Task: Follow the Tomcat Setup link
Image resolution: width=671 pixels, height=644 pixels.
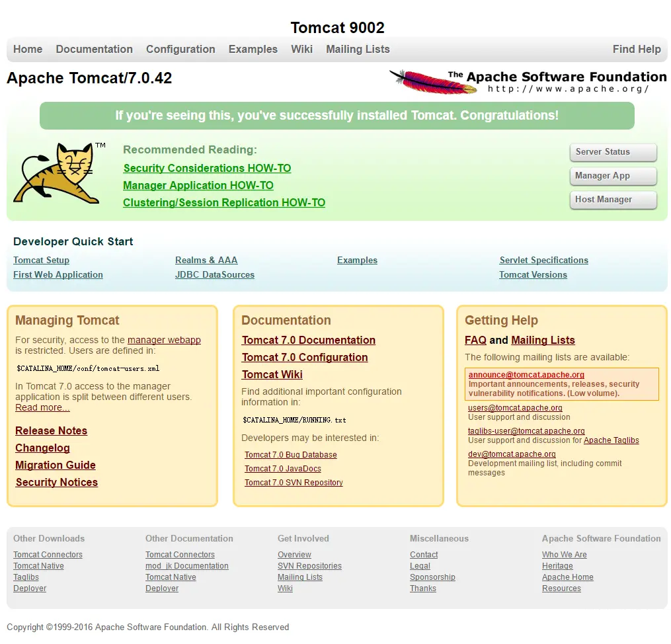Action: (41, 260)
